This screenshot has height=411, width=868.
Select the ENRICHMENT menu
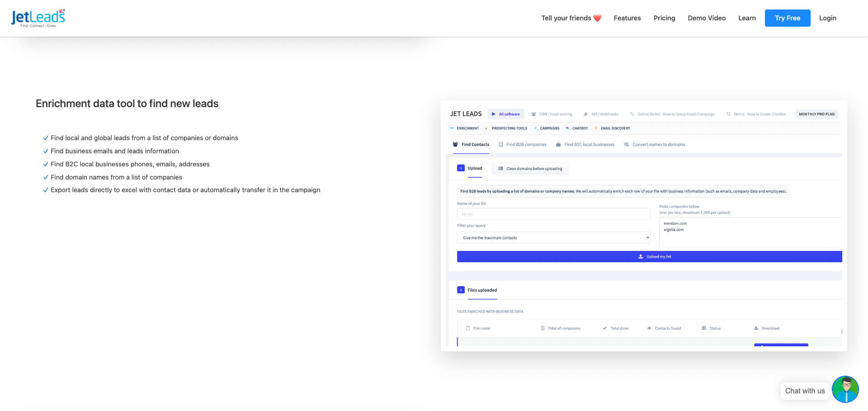pyautogui.click(x=467, y=128)
